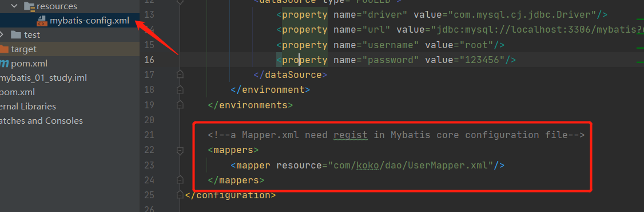Collapse the resources folder chevron
The image size is (644, 212).
(x=15, y=6)
